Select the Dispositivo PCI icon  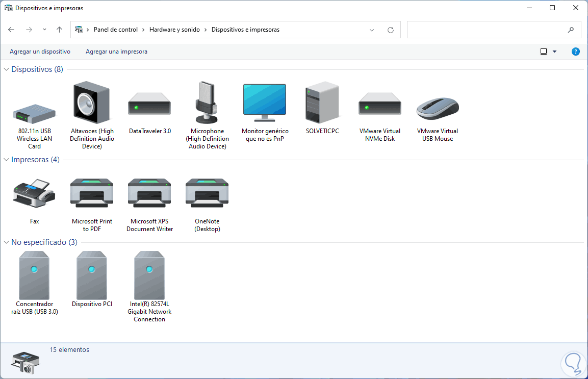tap(92, 275)
